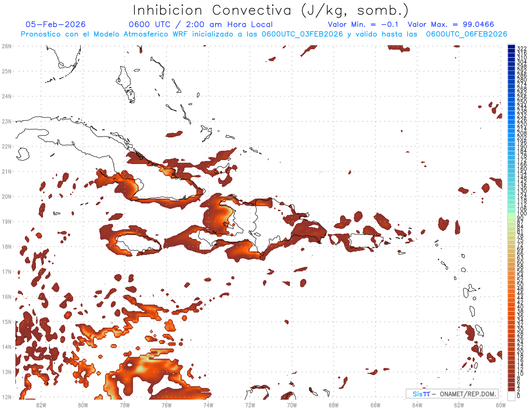This screenshot has height=411, width=532.
Task: Click the 19N latitude label
Action: click(x=7, y=221)
